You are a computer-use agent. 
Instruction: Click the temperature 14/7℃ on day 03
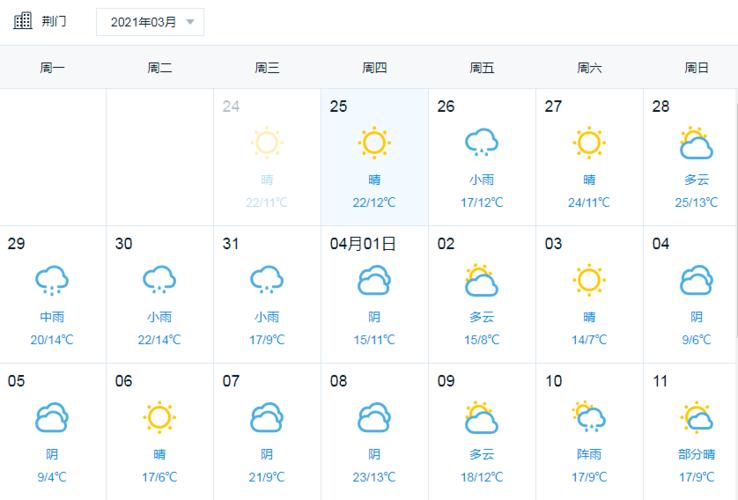(x=589, y=340)
